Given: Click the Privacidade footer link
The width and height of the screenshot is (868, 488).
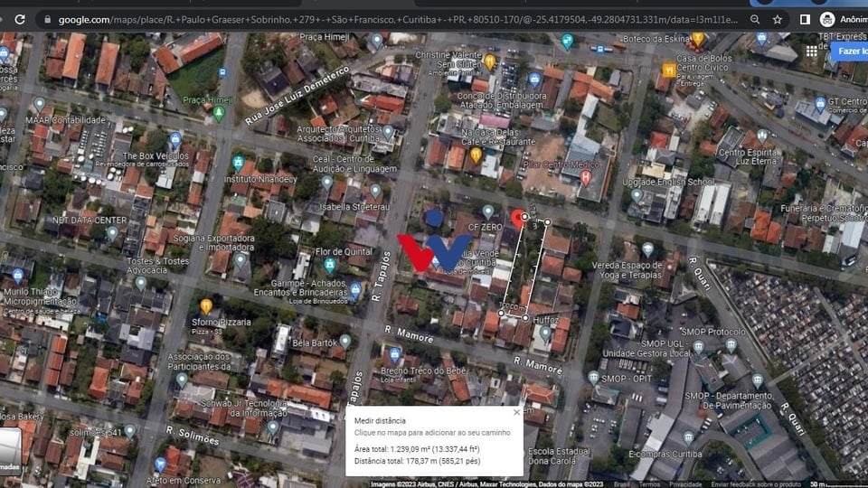Looking at the screenshot, I should click(685, 484).
